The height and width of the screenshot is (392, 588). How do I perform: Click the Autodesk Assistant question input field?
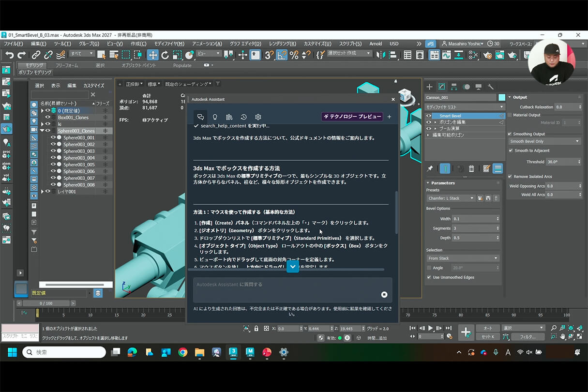click(x=293, y=290)
